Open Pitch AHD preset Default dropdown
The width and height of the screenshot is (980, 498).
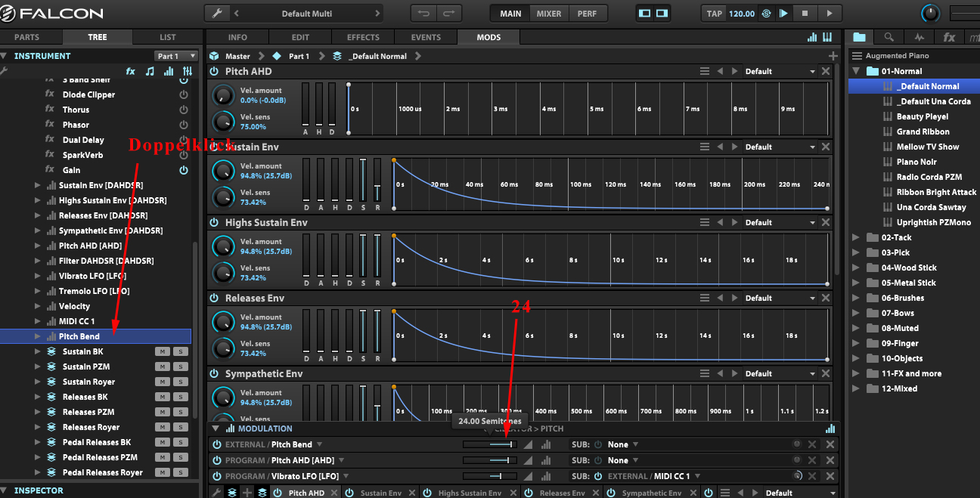(x=780, y=71)
